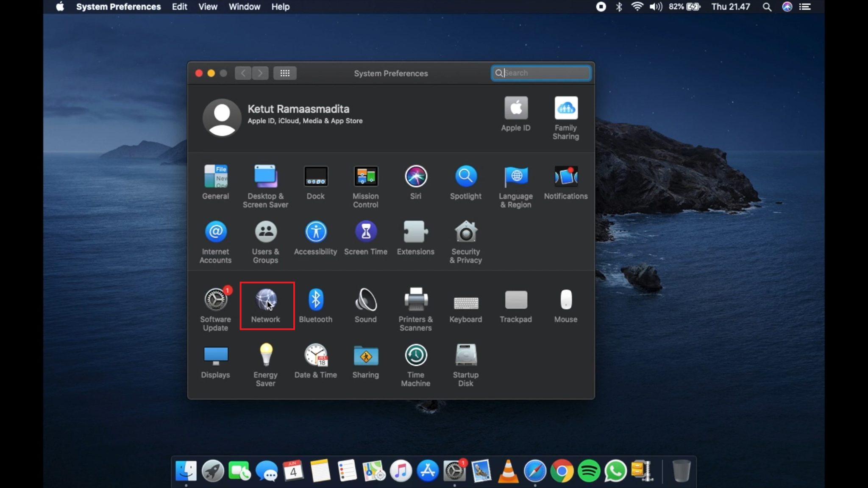Open the View menu
868x488 pixels.
208,7
